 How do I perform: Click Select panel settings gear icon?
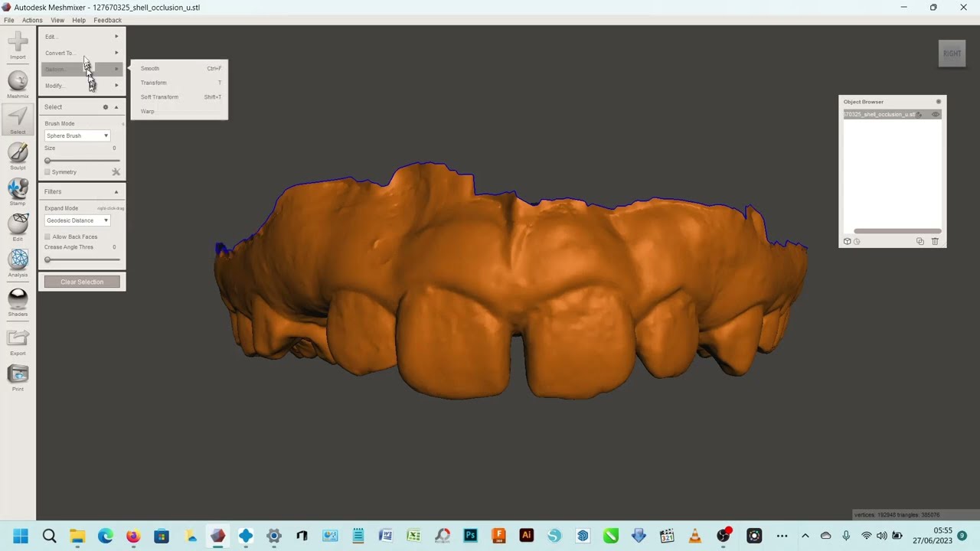tap(106, 107)
